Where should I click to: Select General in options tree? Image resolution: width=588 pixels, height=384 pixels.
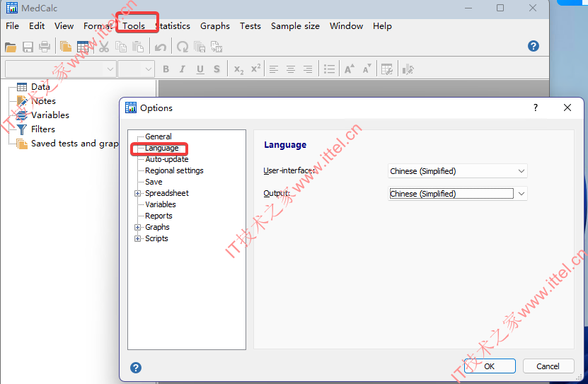158,136
